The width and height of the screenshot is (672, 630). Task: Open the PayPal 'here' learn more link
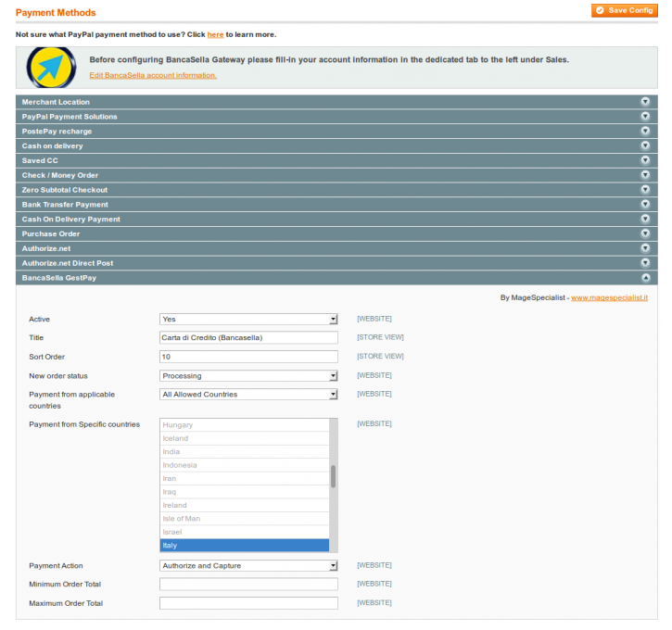215,34
